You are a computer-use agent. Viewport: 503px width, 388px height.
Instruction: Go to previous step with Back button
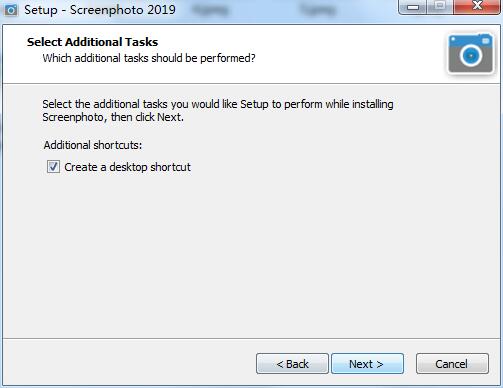point(292,364)
